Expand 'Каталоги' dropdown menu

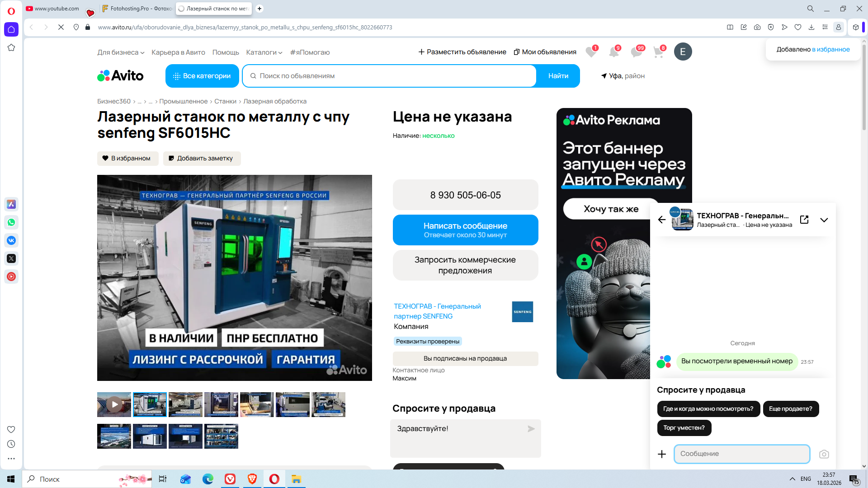(x=264, y=52)
